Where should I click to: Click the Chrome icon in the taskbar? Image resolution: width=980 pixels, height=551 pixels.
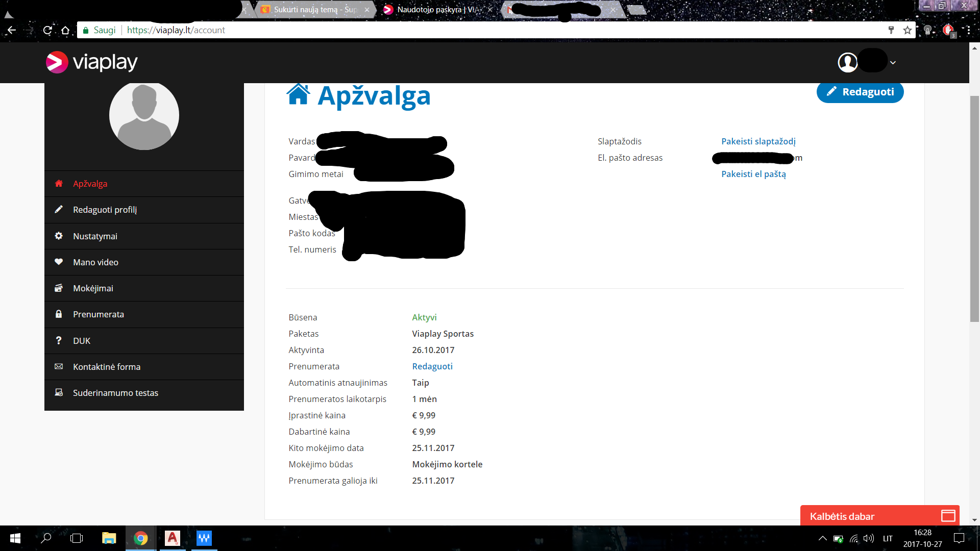[x=141, y=538]
